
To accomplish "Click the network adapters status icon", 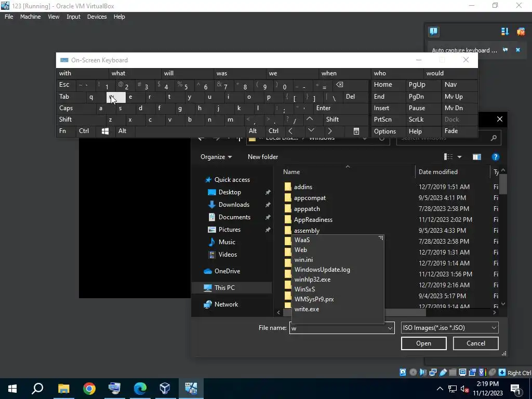I will pyautogui.click(x=433, y=372).
